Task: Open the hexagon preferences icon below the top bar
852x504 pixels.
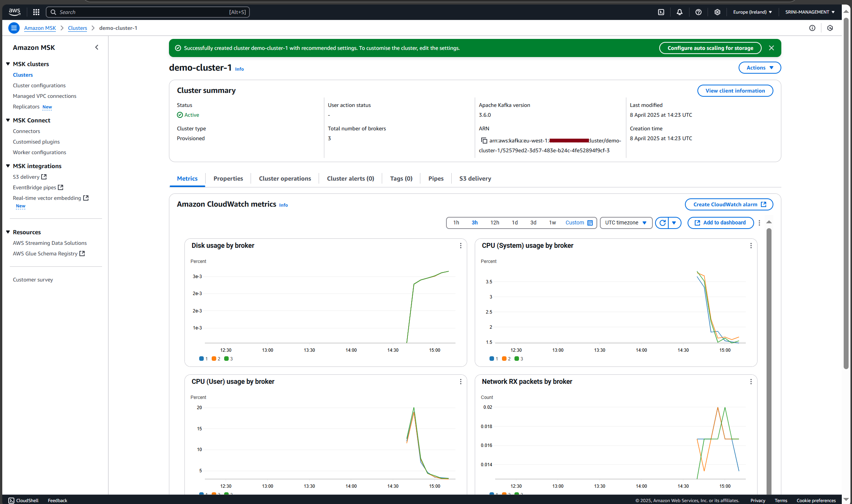Action: click(830, 28)
